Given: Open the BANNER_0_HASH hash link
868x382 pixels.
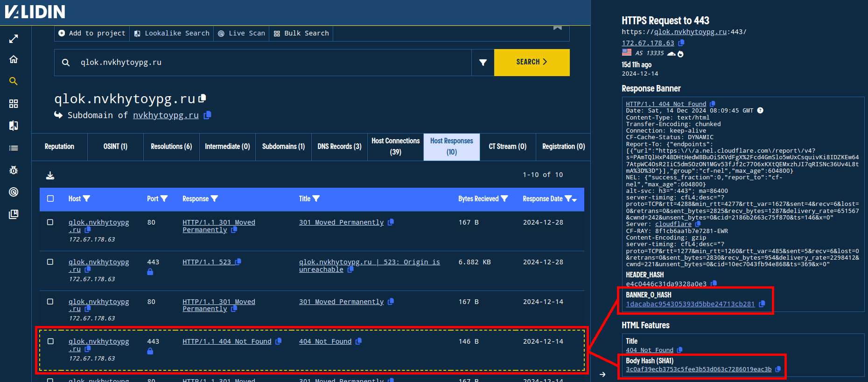Looking at the screenshot, I should click(690, 304).
